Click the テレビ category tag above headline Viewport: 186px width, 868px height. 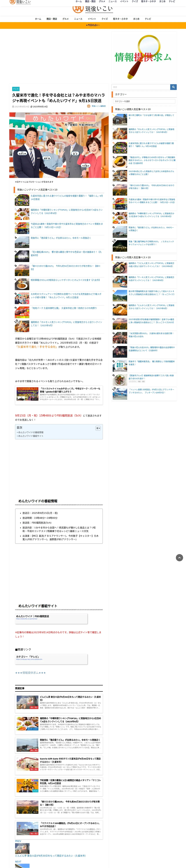[16, 89]
